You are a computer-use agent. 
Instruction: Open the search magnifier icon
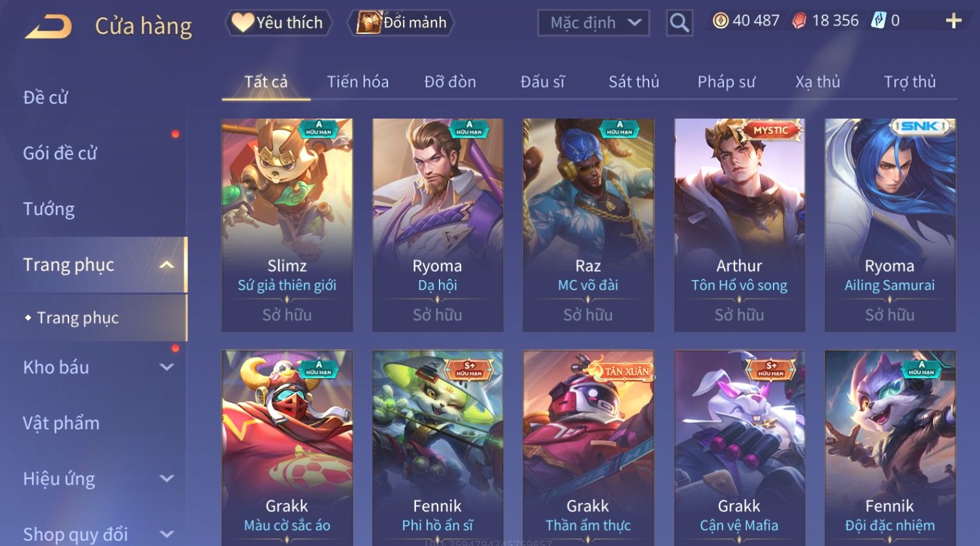679,23
